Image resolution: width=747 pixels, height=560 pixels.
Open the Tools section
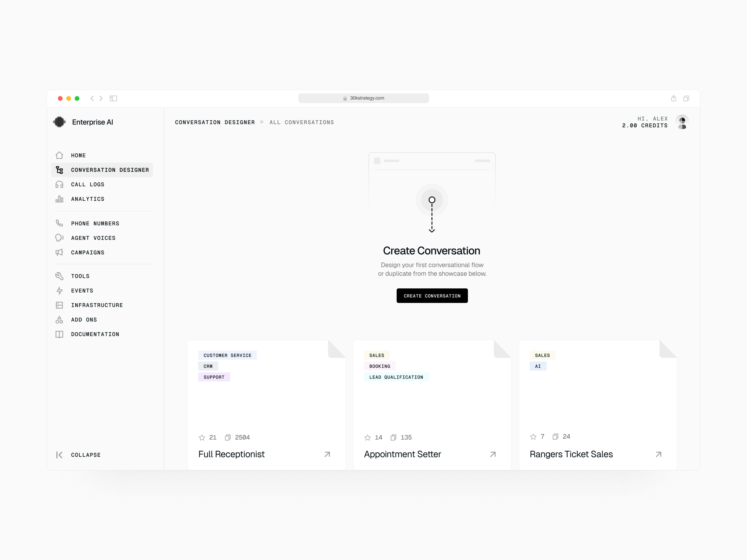102,276
